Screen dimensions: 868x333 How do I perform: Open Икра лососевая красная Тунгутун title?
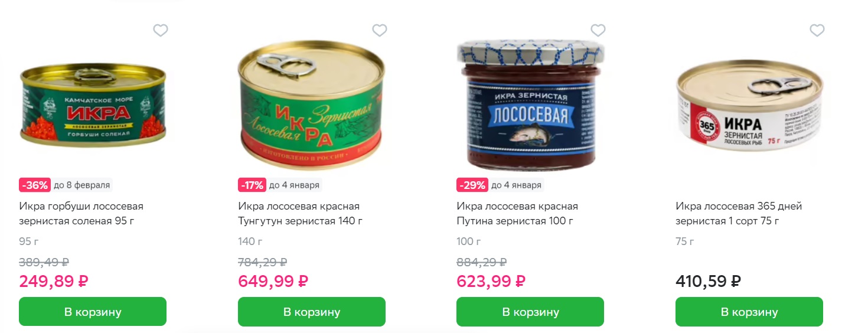point(300,214)
